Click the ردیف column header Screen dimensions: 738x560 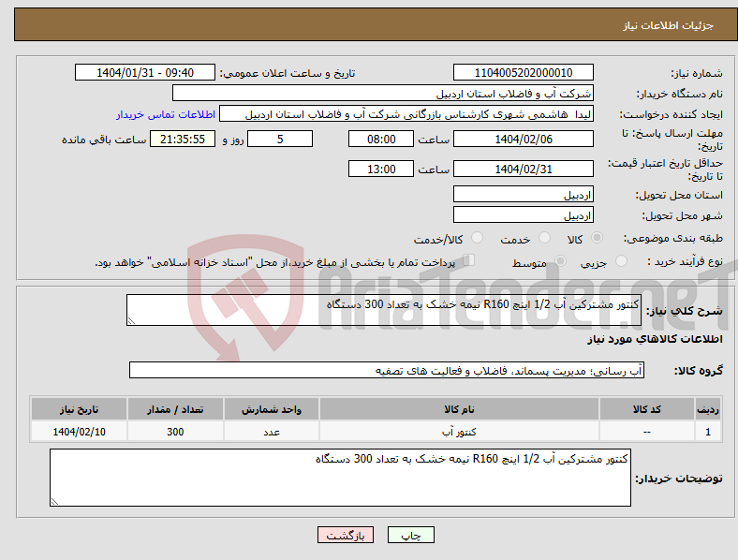(707, 409)
